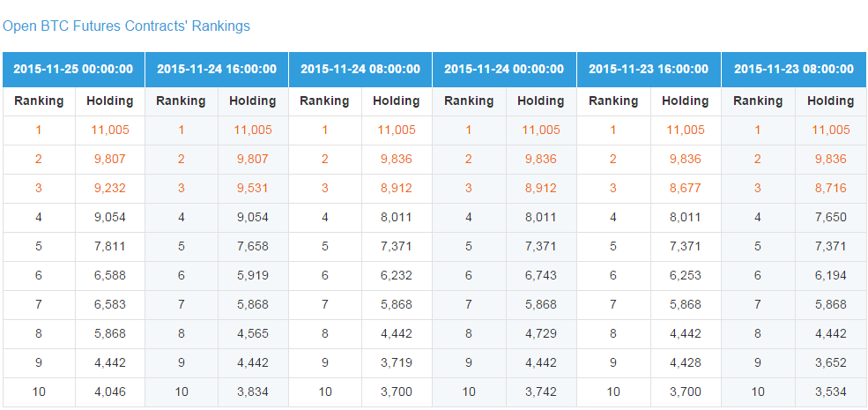Select holding 11,005 in 2015-11-23 08:00:00 column
The height and width of the screenshot is (410, 868).
(830, 130)
